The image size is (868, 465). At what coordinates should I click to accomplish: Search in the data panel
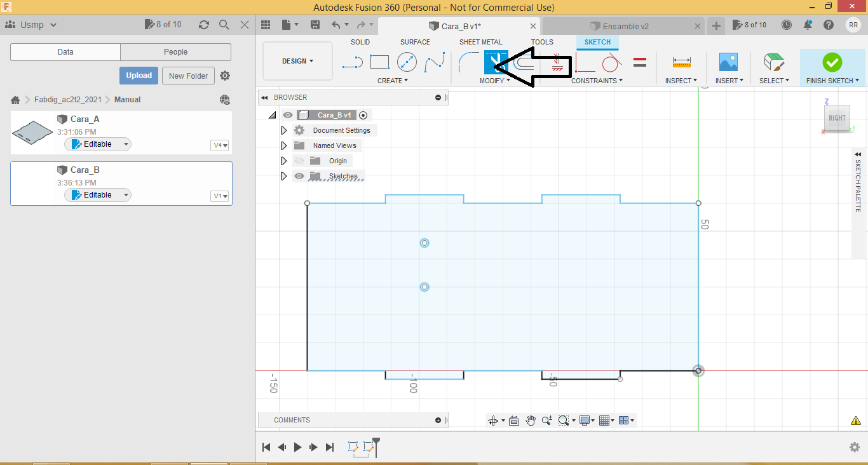point(224,25)
